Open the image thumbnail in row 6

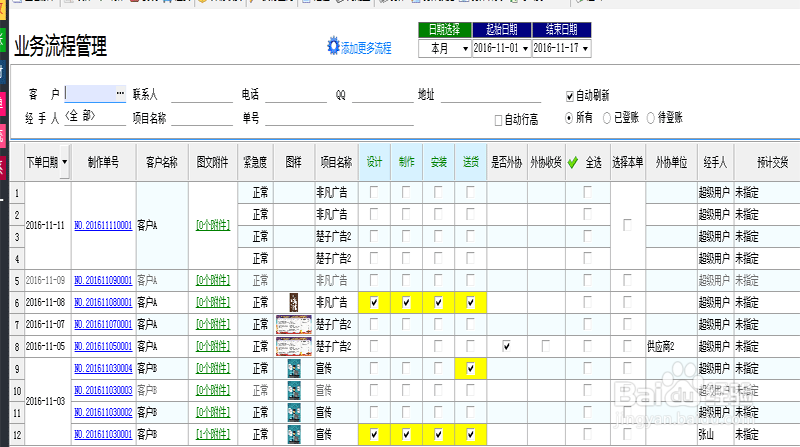[293, 302]
